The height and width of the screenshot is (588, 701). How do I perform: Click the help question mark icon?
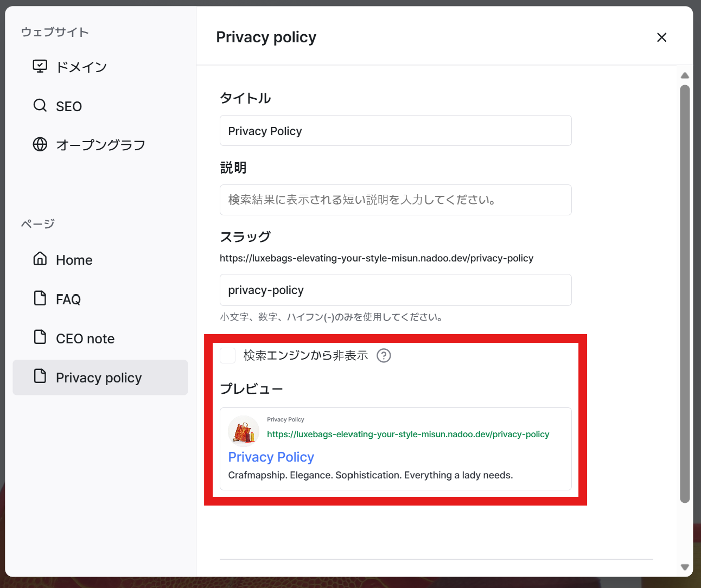[384, 356]
